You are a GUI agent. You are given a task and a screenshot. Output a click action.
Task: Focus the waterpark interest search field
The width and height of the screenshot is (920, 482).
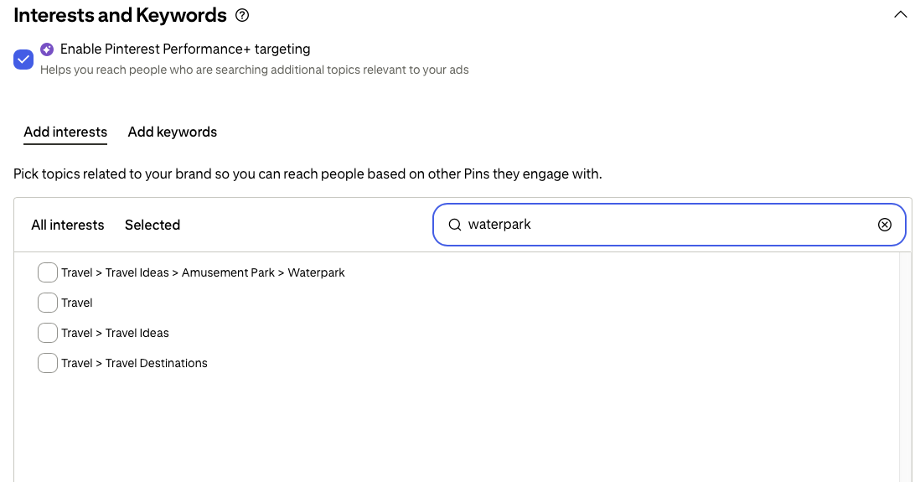669,224
